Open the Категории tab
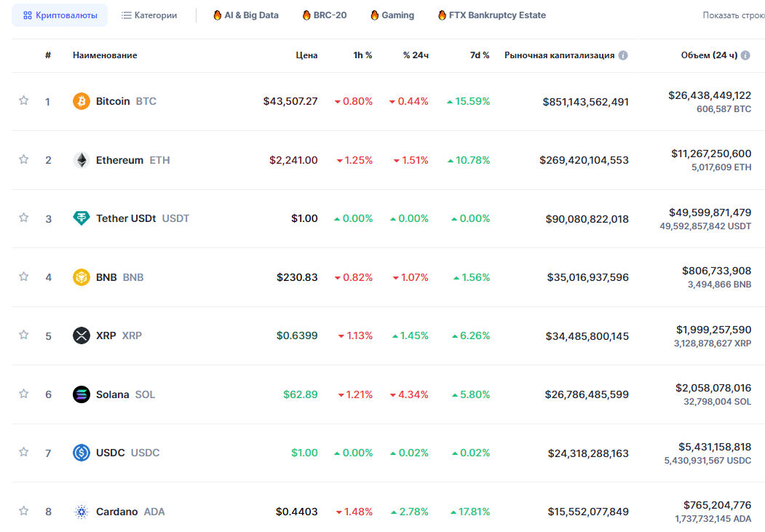Image resolution: width=765 pixels, height=532 pixels. point(149,15)
